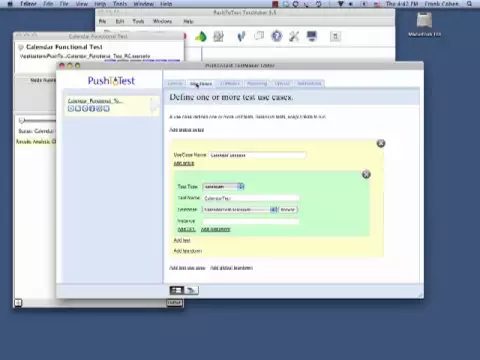Click the Browse button

coord(288,210)
